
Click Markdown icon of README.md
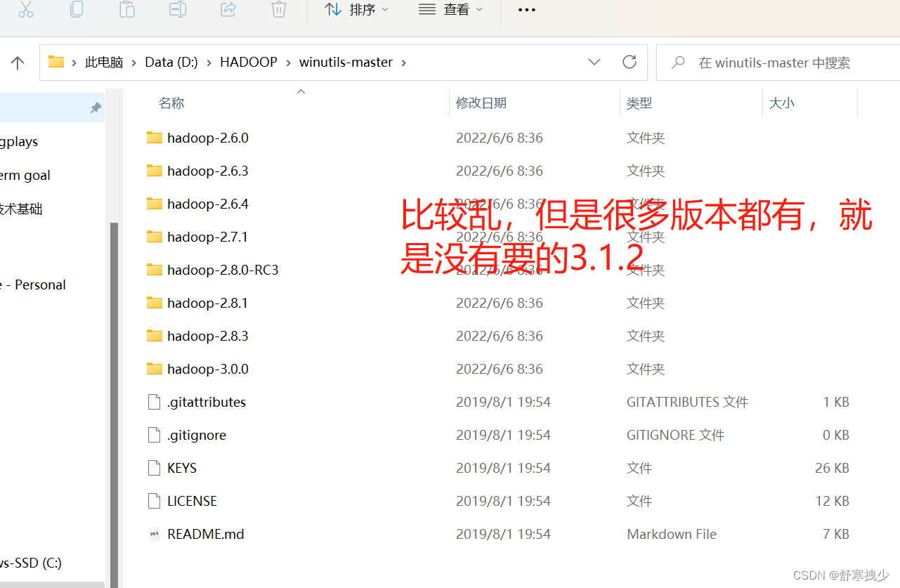(x=155, y=534)
